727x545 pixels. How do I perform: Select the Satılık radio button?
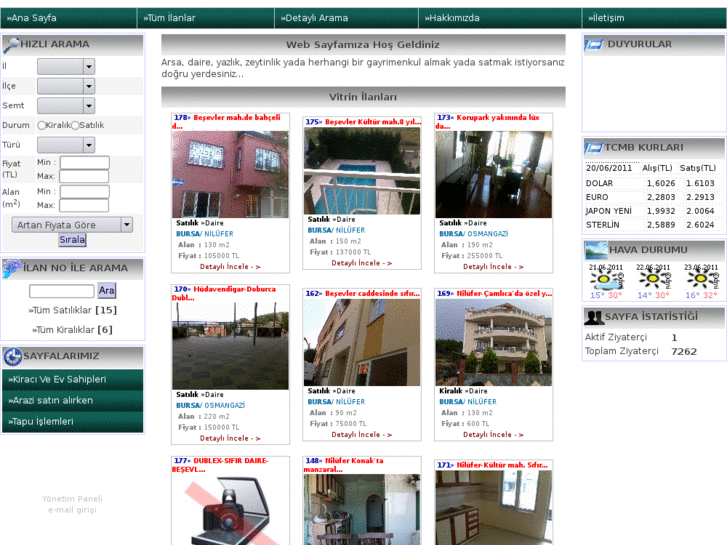[x=75, y=125]
